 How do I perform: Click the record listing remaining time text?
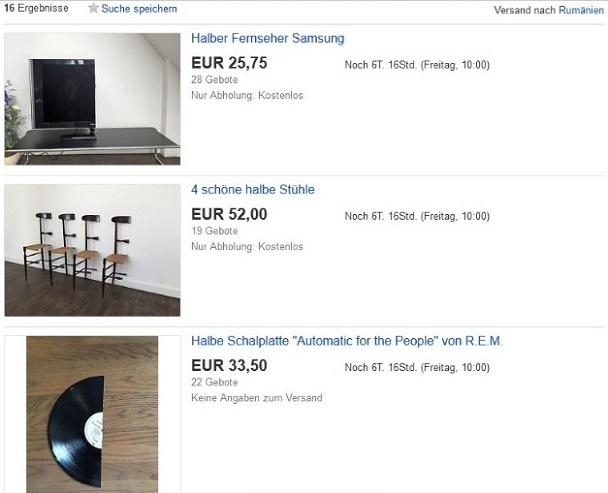pyautogui.click(x=417, y=367)
